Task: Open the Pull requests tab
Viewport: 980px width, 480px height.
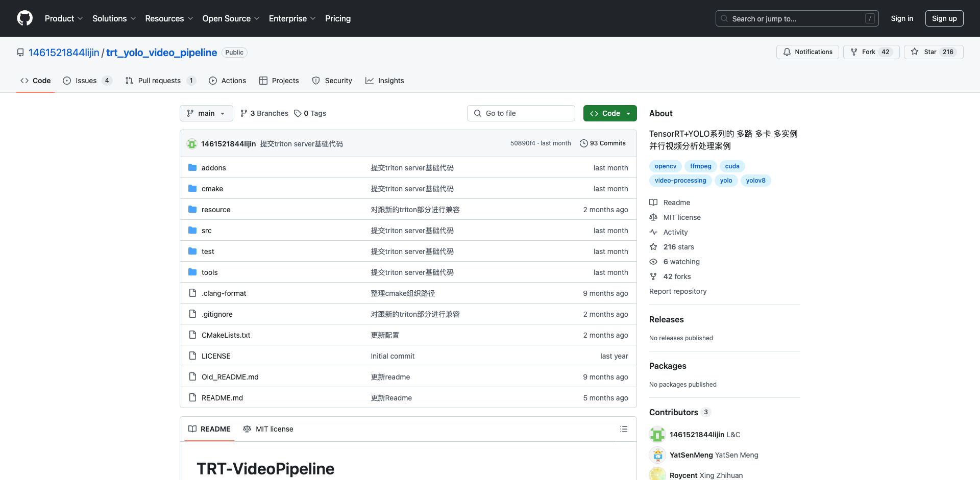Action: coord(160,81)
